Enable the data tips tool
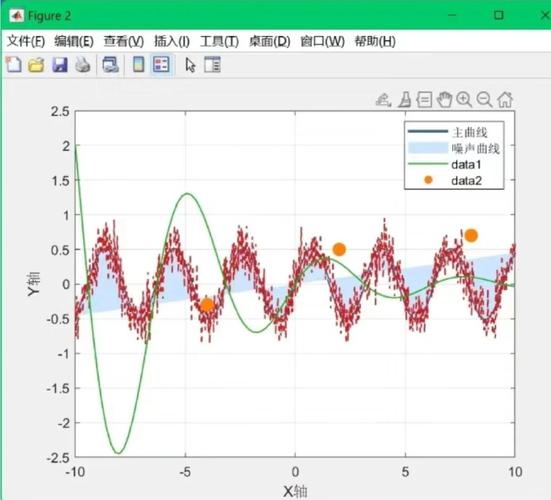551x500 pixels. click(424, 100)
